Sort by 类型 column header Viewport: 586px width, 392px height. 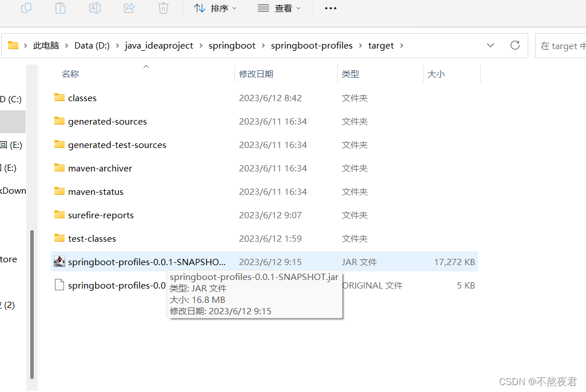pyautogui.click(x=350, y=74)
